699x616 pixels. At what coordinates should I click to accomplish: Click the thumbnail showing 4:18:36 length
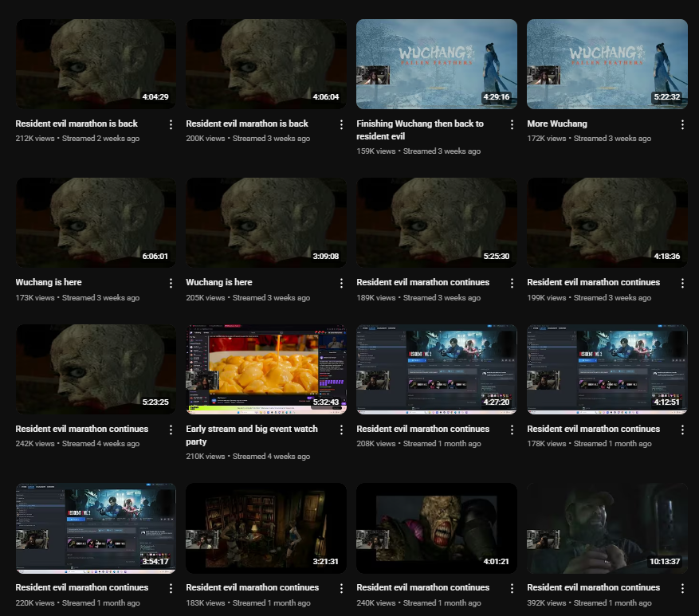607,223
